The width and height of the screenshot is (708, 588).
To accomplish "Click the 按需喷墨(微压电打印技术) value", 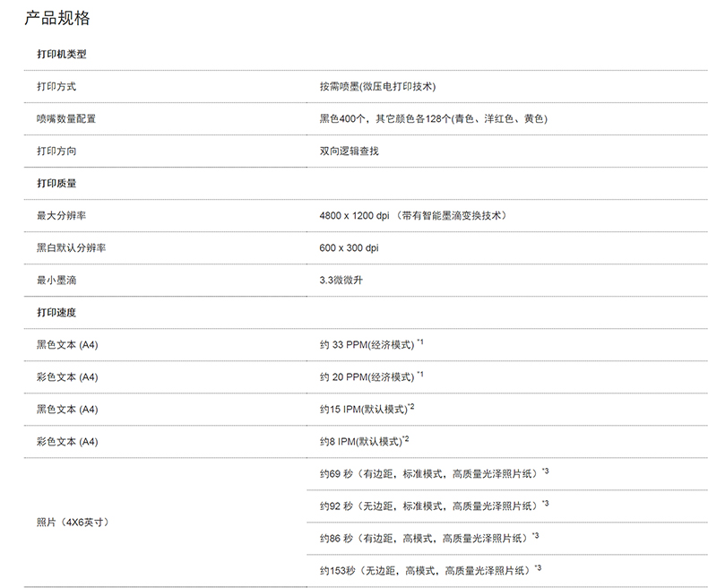I will (377, 86).
